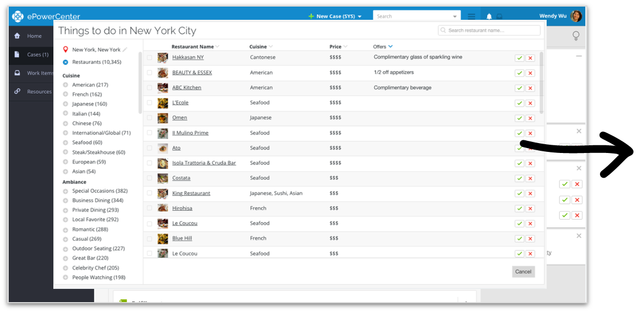Tick the checkbox for L'Ecole
The height and width of the screenshot is (312, 644).
pos(150,103)
